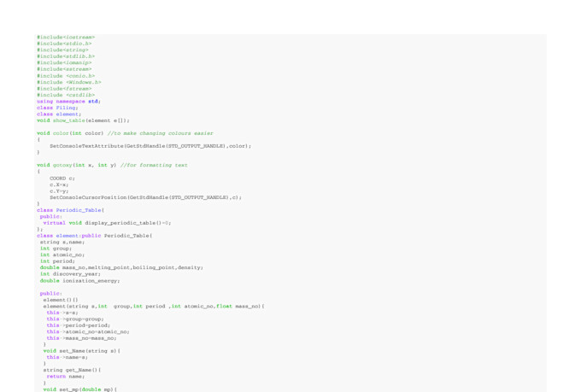The width and height of the screenshot is (581, 392).
Task: Click the #include <Windows.h> line
Action: [x=69, y=82]
